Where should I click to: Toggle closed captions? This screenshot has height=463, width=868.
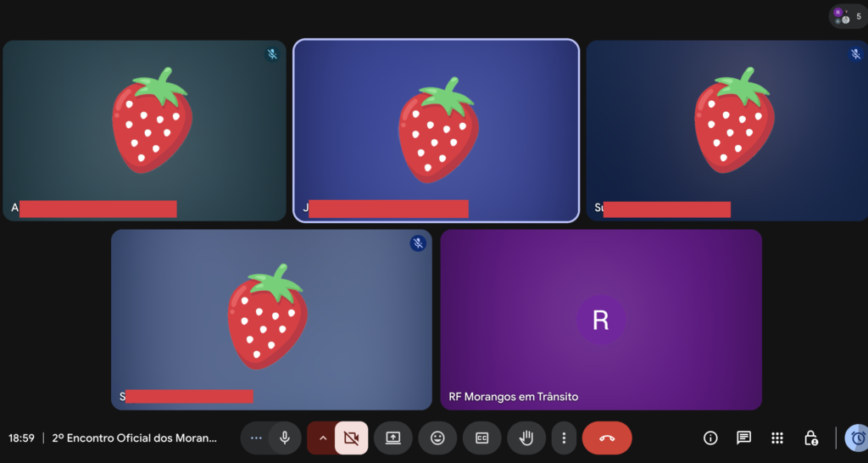(x=481, y=438)
